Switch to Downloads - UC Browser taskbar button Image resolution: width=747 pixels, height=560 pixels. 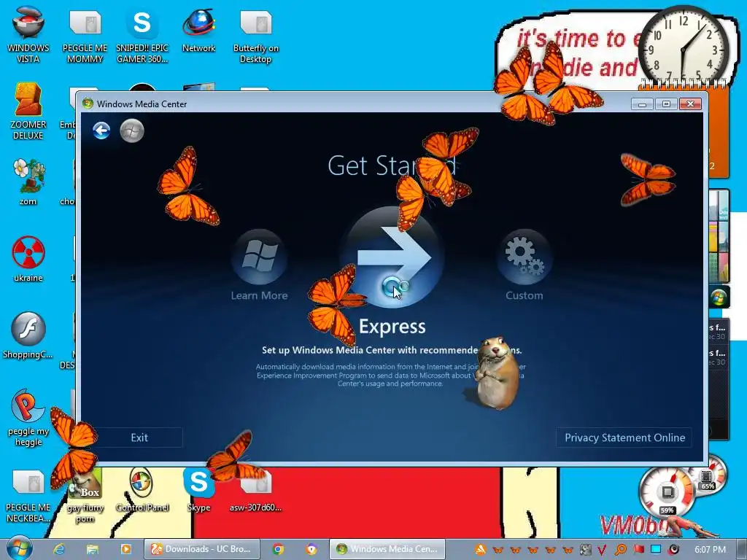click(202, 549)
